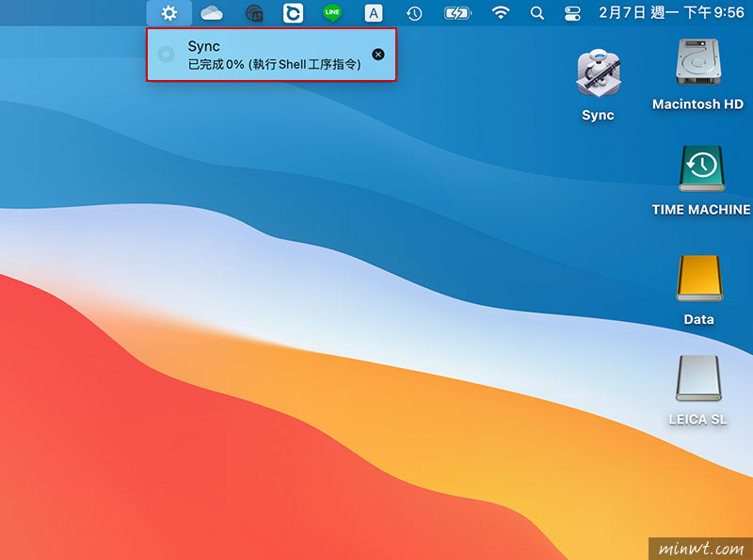Open the Automator gear menu bar icon
This screenshot has width=753, height=560.
(x=169, y=13)
